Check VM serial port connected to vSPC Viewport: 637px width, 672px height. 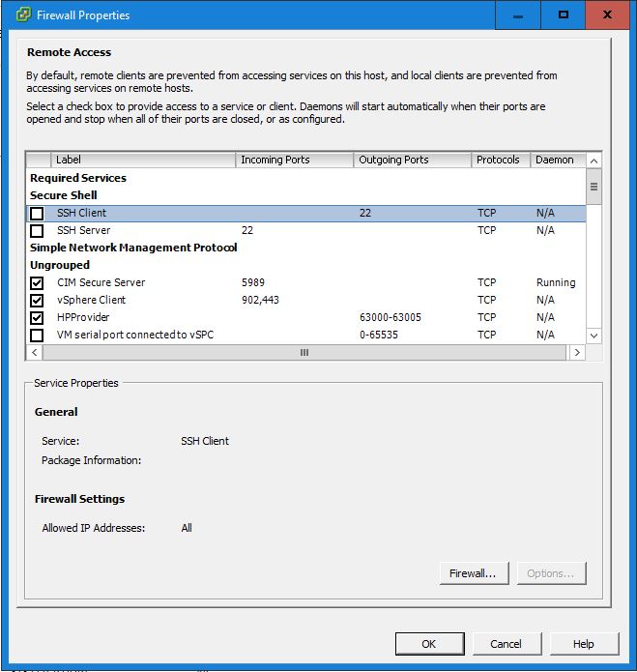tap(37, 336)
